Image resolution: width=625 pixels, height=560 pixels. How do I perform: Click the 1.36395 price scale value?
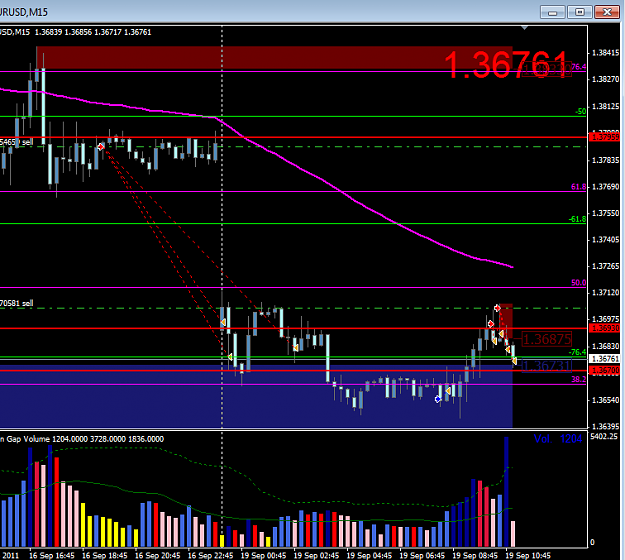click(605, 426)
